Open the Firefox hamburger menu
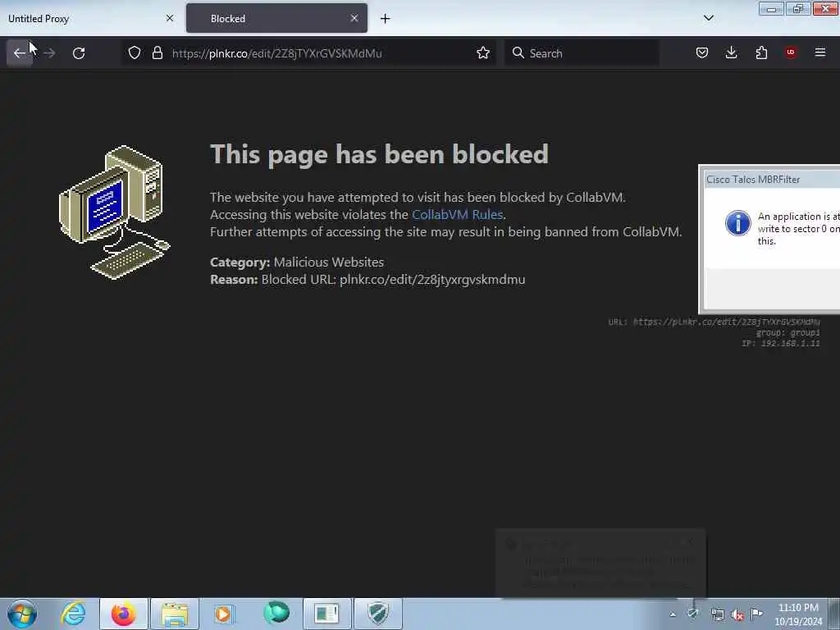The height and width of the screenshot is (630, 840). pyautogui.click(x=820, y=52)
